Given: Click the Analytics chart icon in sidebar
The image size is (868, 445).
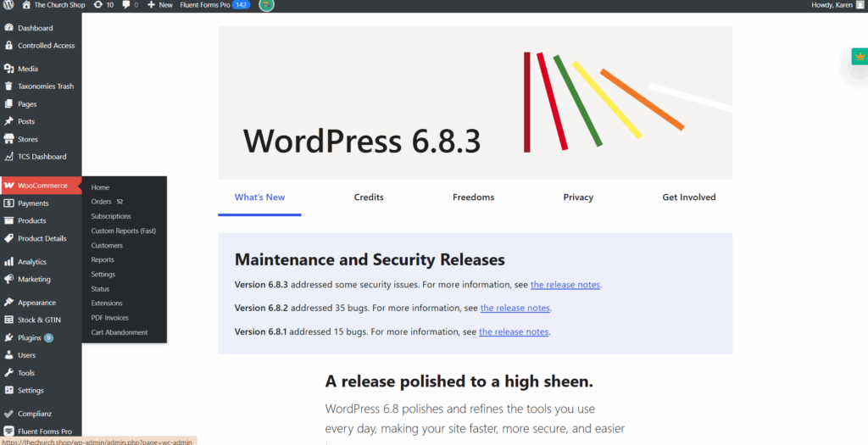Looking at the screenshot, I should 8,262.
